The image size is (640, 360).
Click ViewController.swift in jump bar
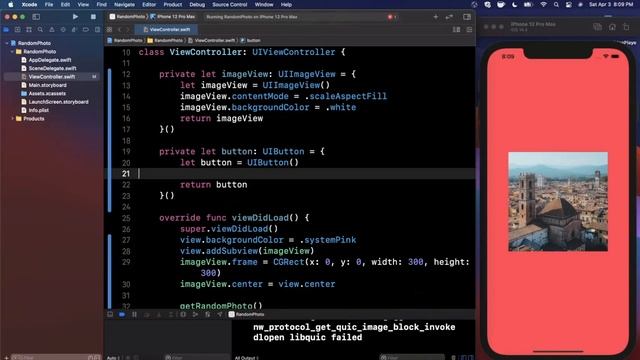pos(211,40)
